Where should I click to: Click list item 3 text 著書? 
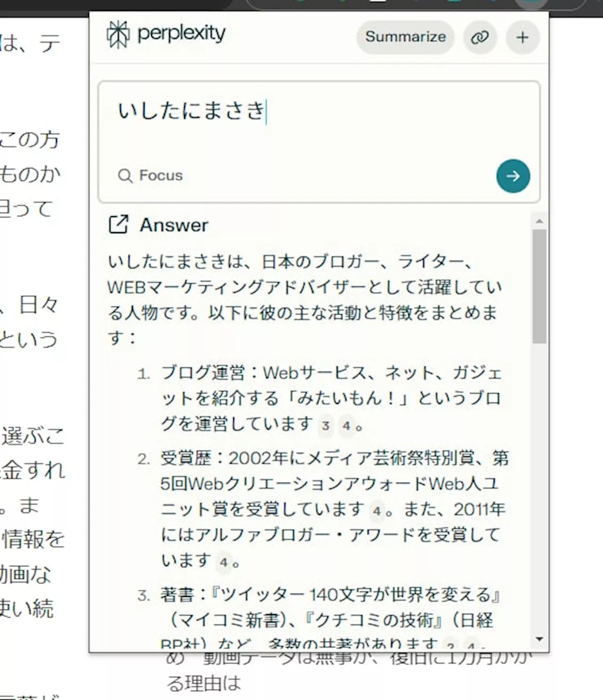[178, 594]
